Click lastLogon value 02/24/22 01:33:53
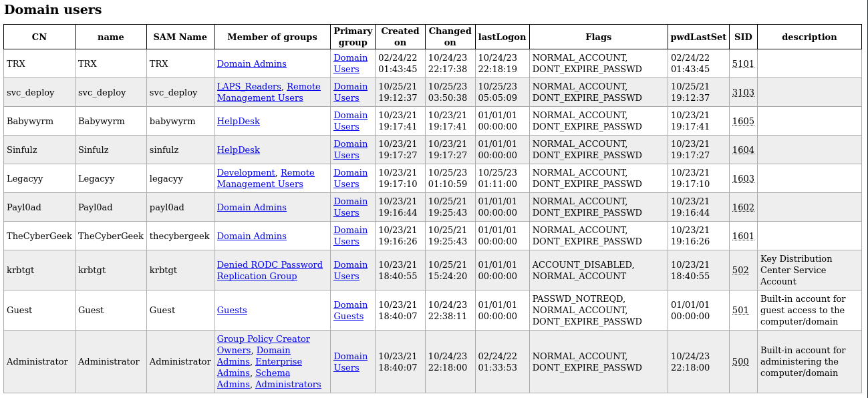 [x=498, y=362]
